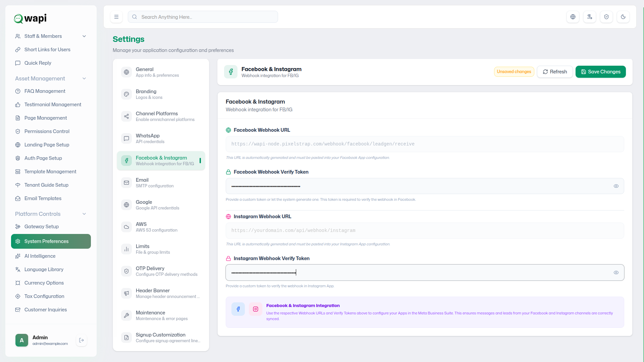
Task: Click the Signup Customization document icon
Action: (126, 338)
